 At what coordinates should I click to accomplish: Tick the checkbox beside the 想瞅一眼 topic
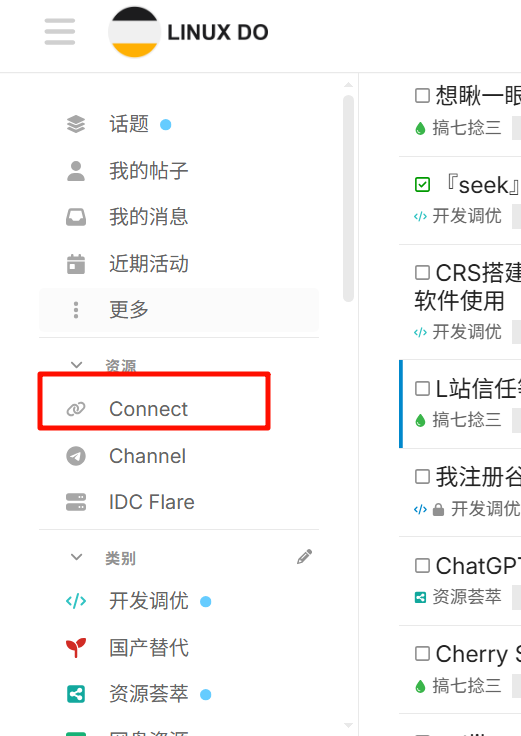click(422, 95)
